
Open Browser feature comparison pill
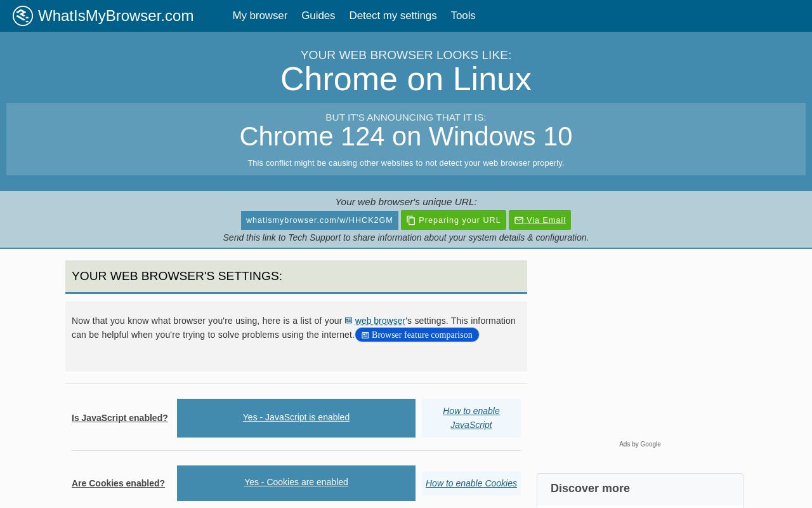[417, 335]
